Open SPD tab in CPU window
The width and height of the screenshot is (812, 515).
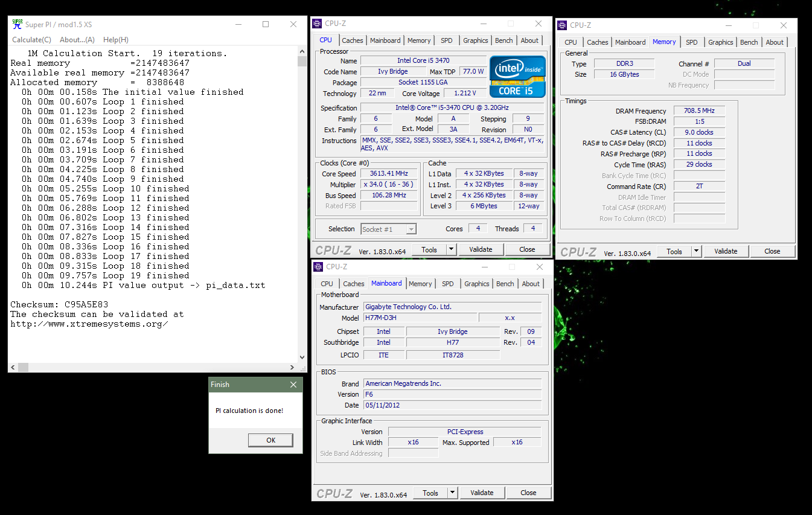447,40
